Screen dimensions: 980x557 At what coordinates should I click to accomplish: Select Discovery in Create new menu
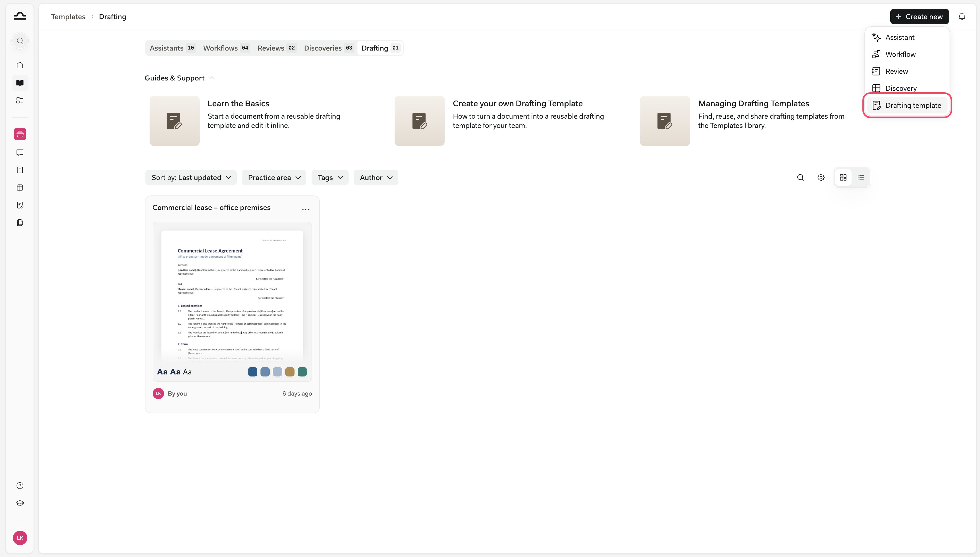point(907,88)
